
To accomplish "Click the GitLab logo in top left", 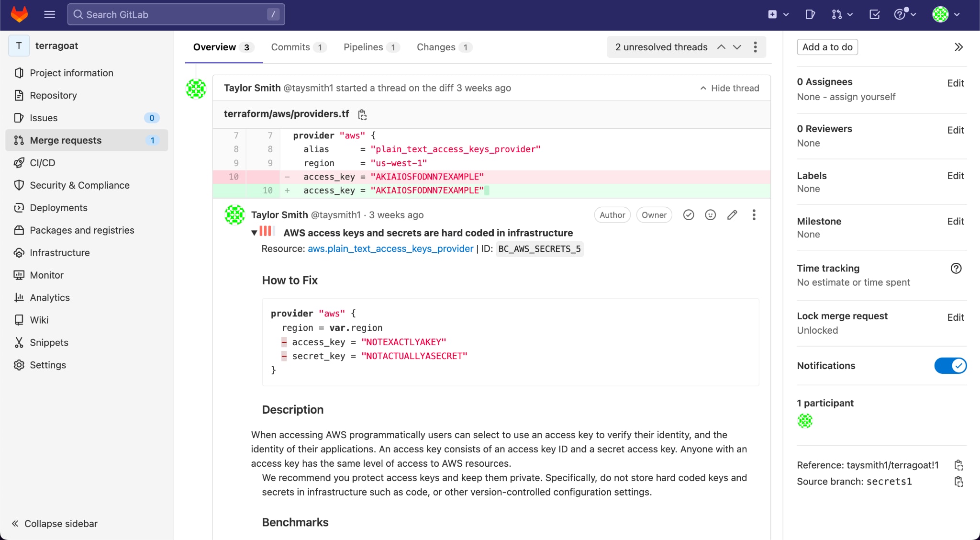I will point(18,15).
